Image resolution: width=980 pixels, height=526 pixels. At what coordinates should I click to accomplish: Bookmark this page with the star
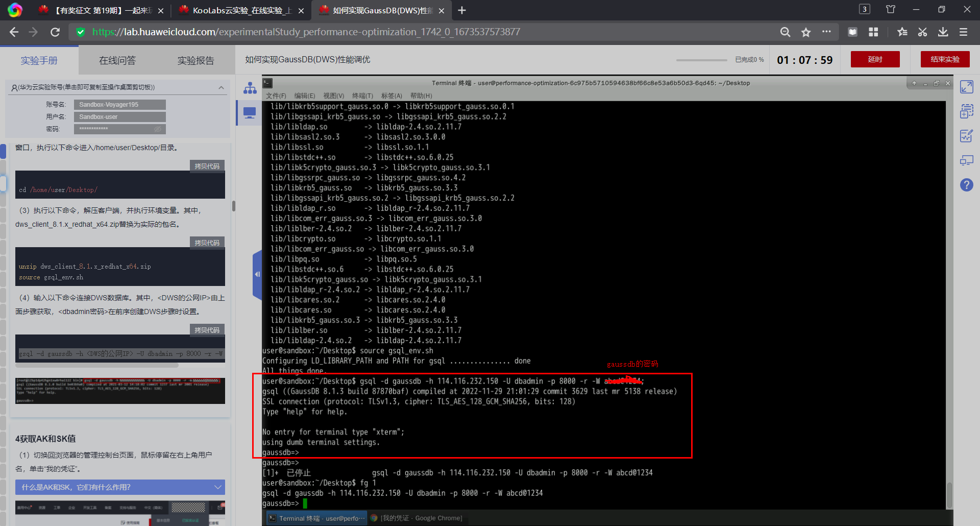tap(806, 32)
